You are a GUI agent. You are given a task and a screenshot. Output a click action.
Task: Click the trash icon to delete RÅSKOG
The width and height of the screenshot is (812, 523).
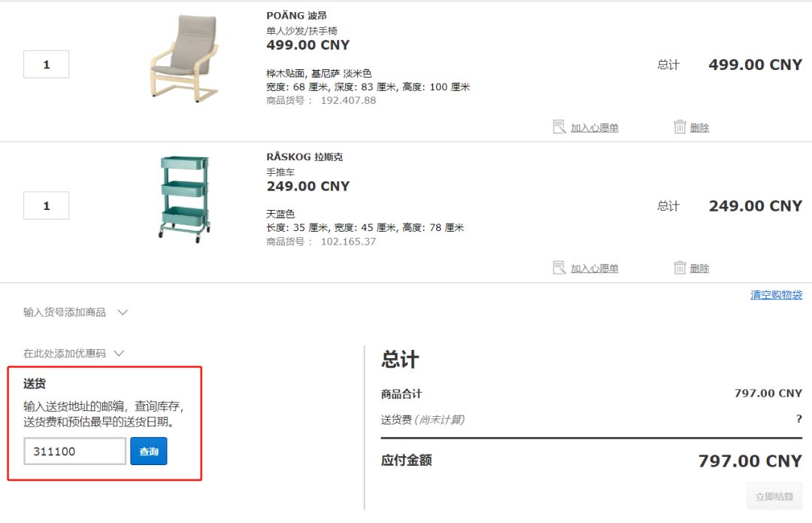pyautogui.click(x=680, y=267)
